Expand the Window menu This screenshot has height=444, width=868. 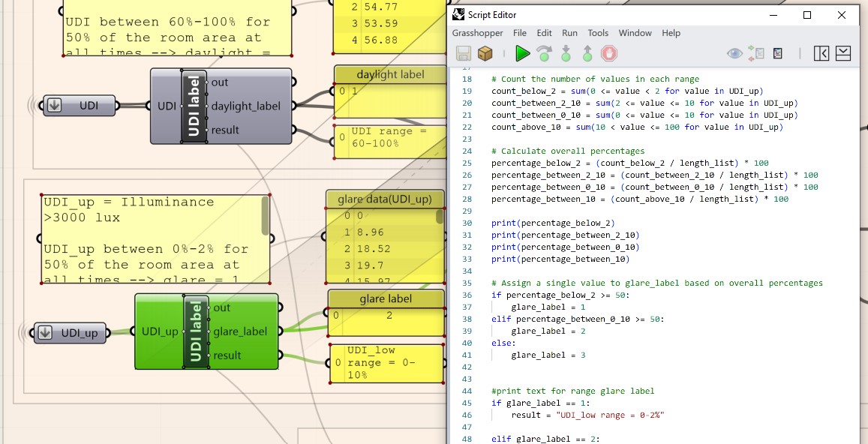(x=635, y=32)
